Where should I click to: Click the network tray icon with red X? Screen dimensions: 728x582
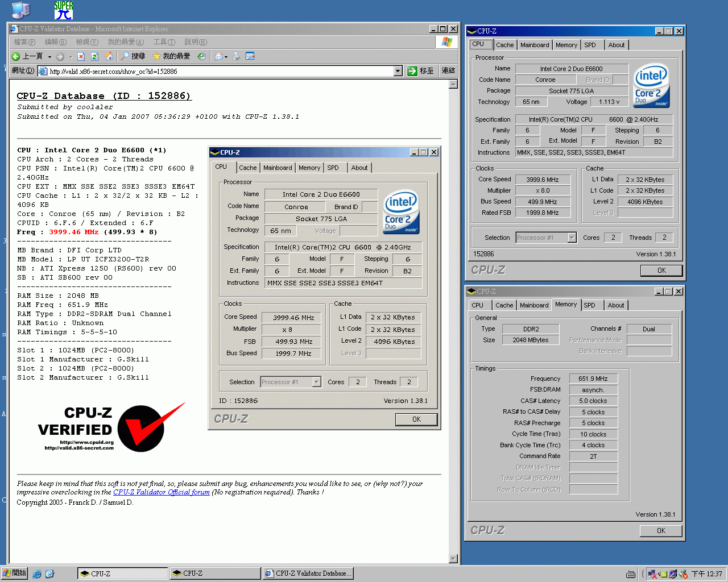(652, 574)
